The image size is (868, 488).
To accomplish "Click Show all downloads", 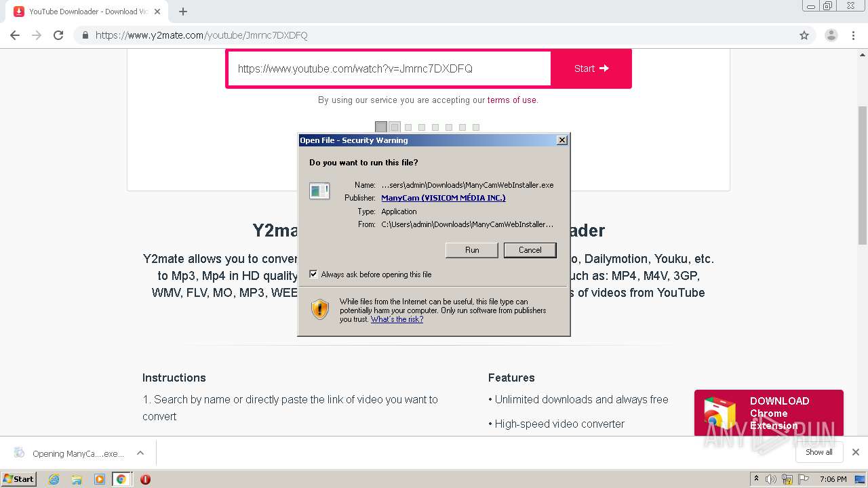I will [x=818, y=452].
